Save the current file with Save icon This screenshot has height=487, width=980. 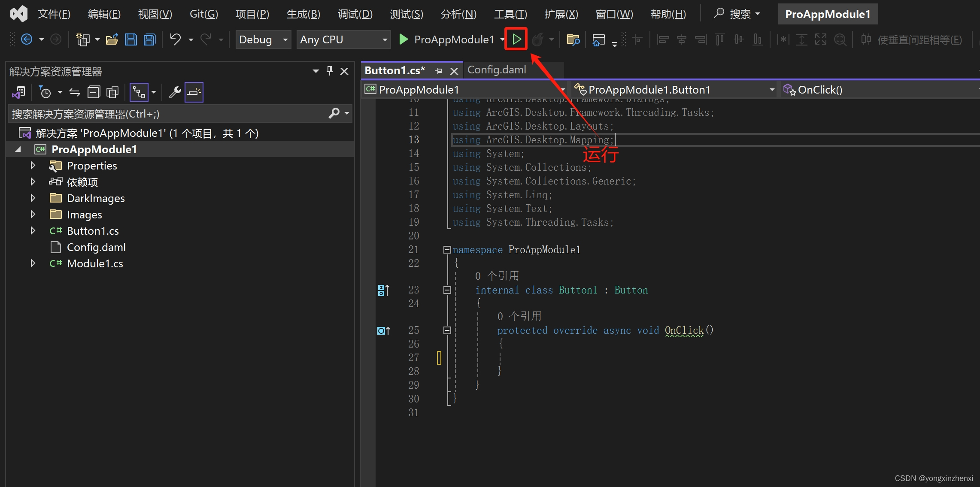click(130, 39)
